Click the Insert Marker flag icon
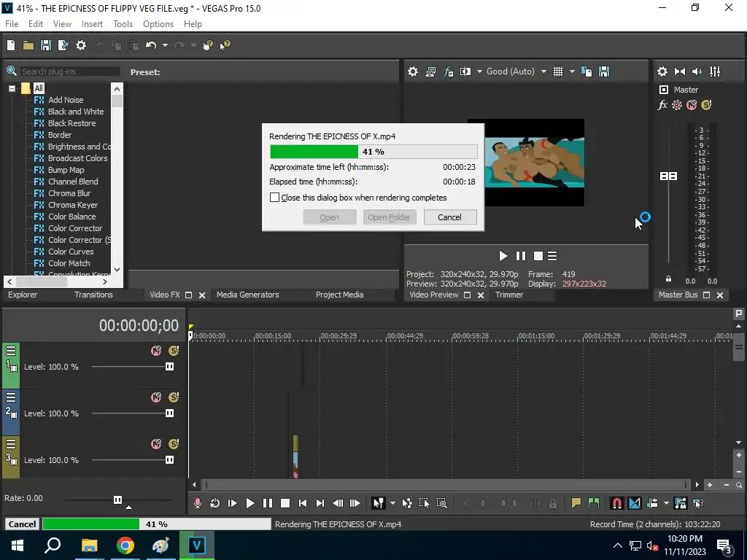 point(576,503)
